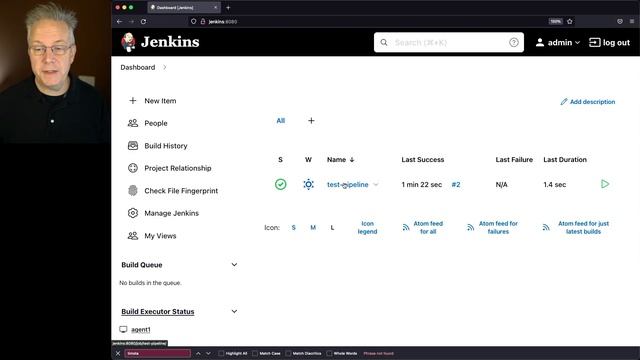Jump to previous find match arrow
Screen dimensions: 640x360
[198, 353]
